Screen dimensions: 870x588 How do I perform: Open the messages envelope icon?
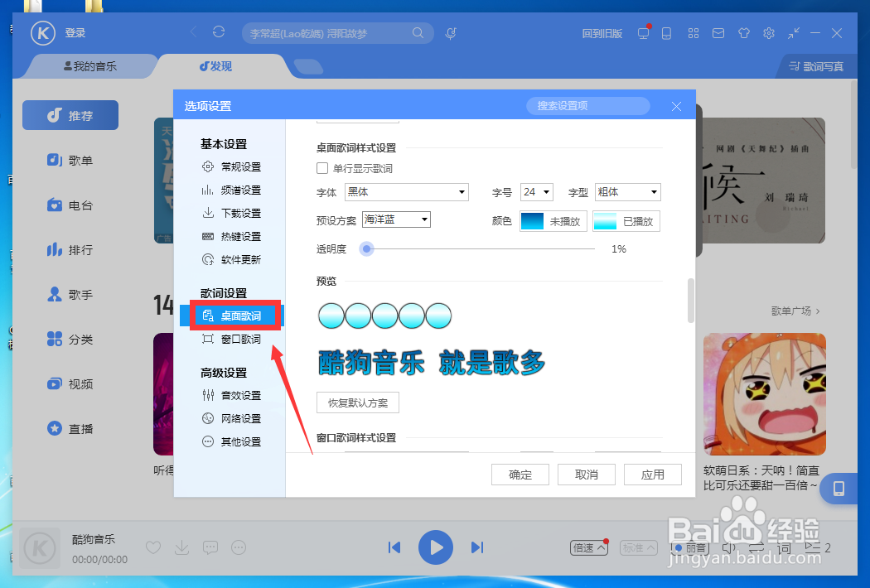(718, 33)
